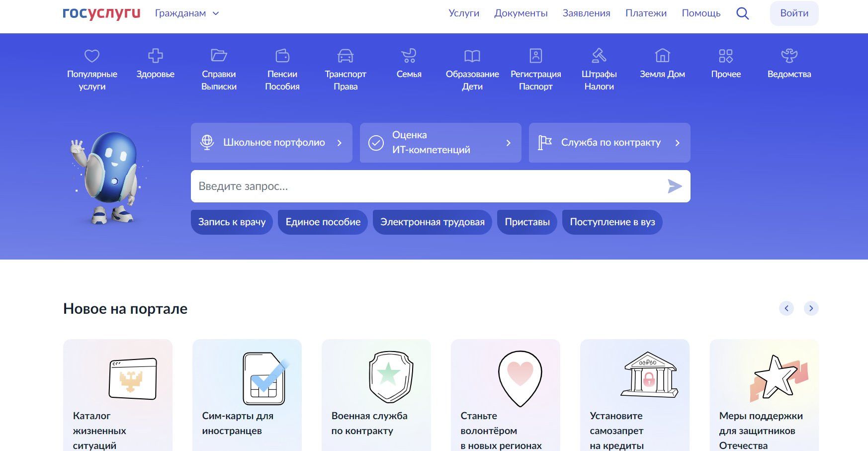Open heart map pin volunteer illustration

[x=520, y=378]
